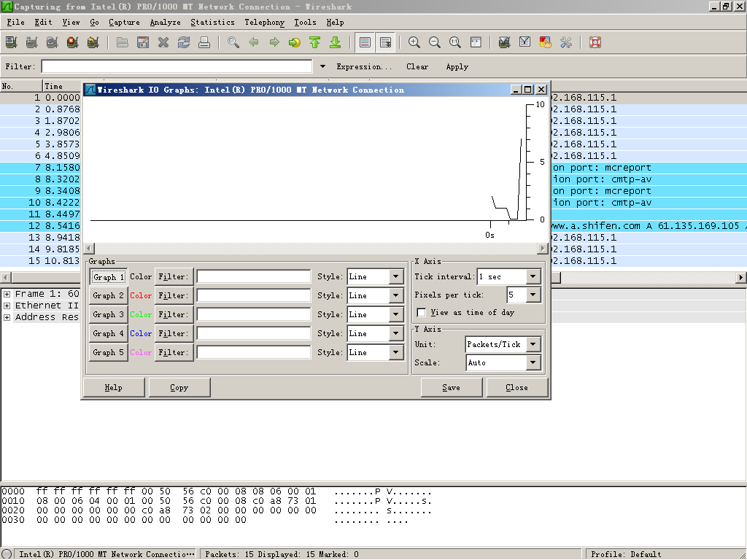Reset zoom to normal size icon

[x=455, y=42]
